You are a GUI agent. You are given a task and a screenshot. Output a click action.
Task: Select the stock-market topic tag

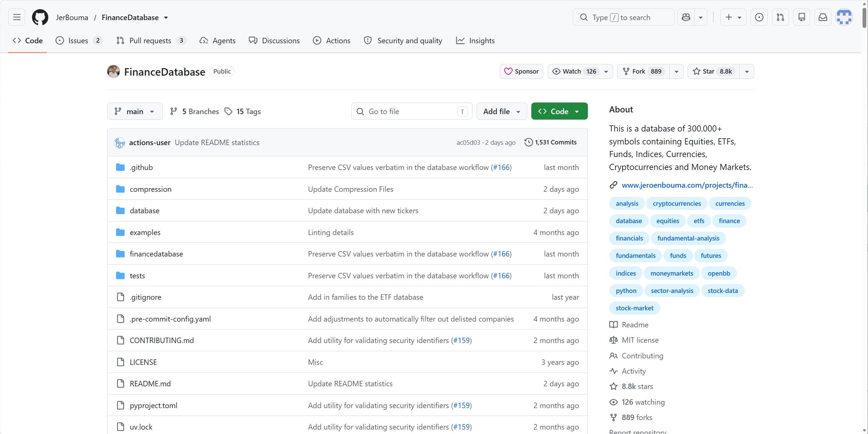point(634,308)
